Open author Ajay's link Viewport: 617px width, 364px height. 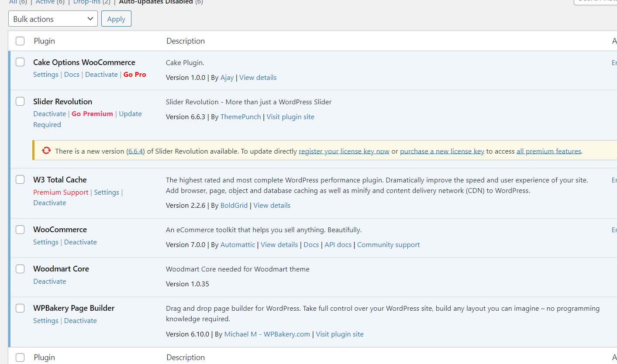point(227,78)
